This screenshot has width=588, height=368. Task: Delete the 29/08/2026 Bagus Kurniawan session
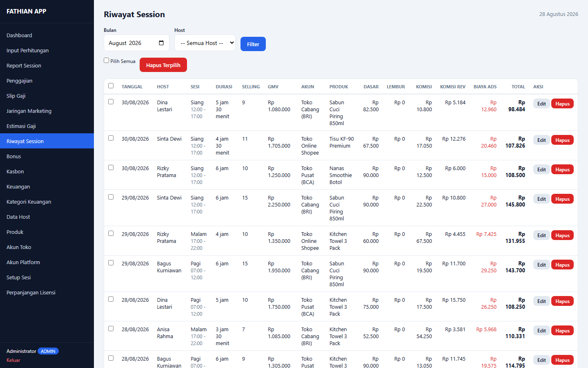point(562,265)
